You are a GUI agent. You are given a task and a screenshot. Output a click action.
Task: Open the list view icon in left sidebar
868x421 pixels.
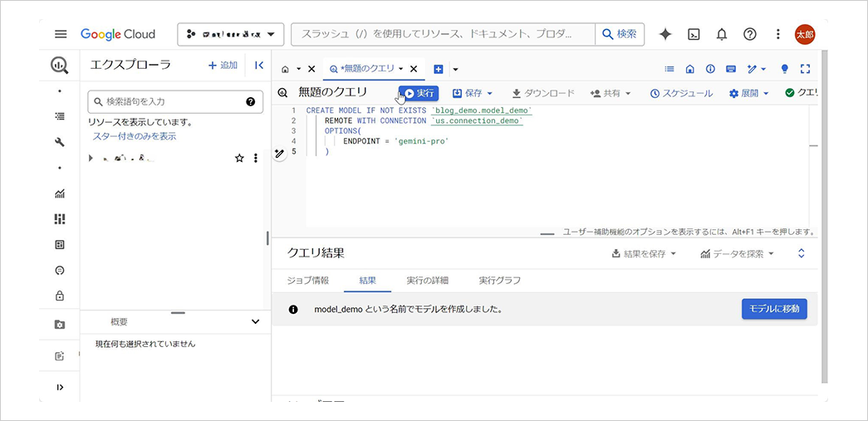click(60, 116)
